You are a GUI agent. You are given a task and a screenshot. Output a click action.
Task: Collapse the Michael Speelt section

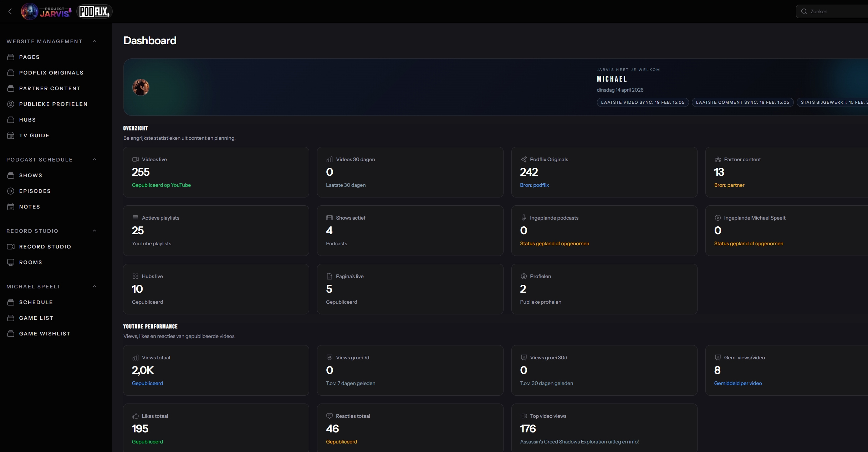click(x=95, y=287)
